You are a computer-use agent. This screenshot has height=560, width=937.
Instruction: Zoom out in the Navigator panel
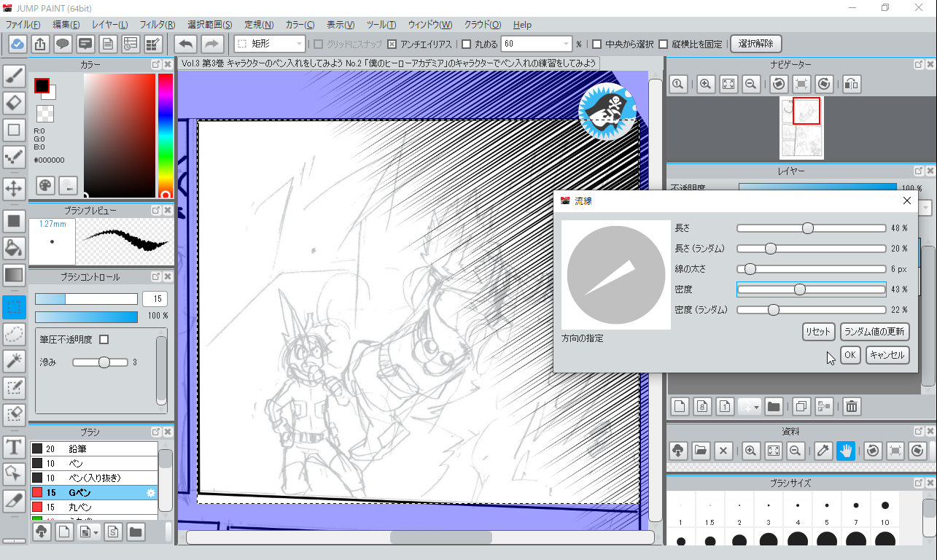pyautogui.click(x=750, y=84)
